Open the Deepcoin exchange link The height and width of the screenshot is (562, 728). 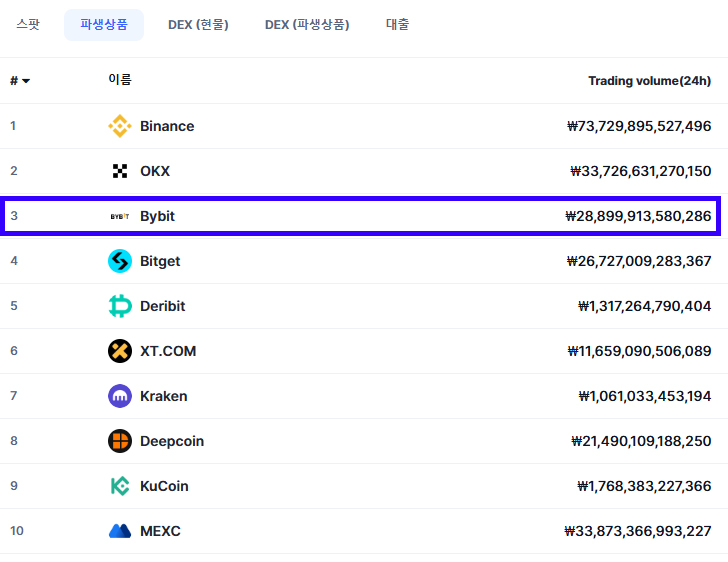pos(172,441)
